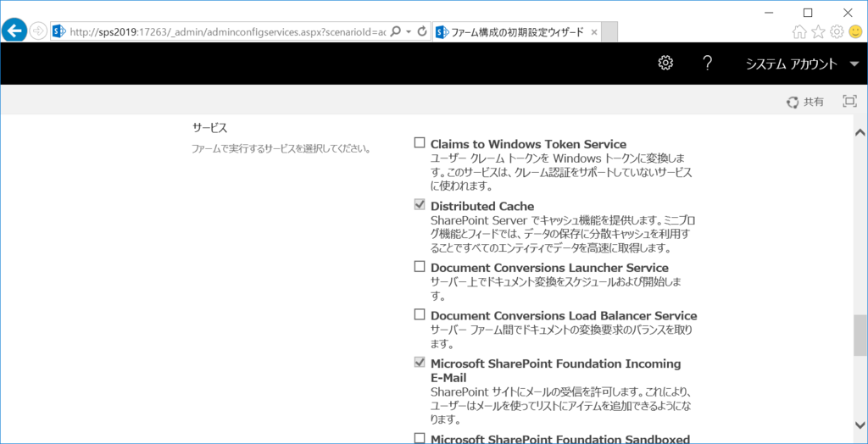Click the search magnifier in address bar
The image size is (868, 444).
(x=395, y=31)
